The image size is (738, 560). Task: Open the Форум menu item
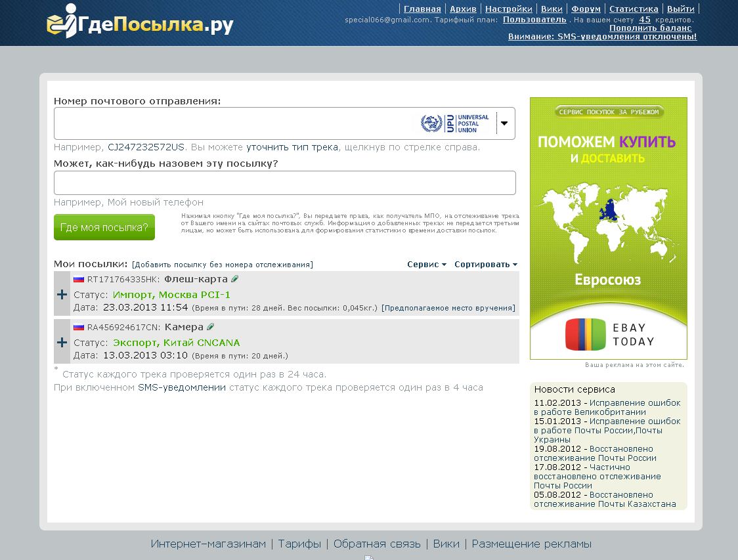(x=586, y=9)
